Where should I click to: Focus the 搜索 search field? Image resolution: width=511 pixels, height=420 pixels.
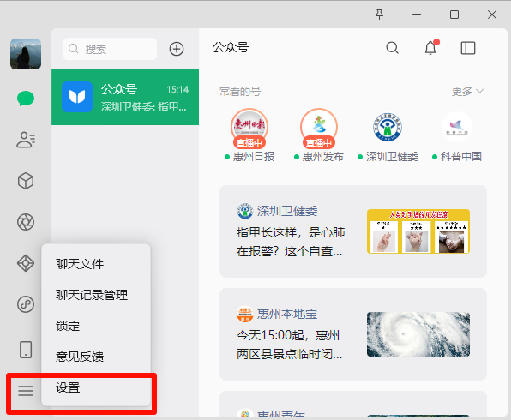point(110,49)
